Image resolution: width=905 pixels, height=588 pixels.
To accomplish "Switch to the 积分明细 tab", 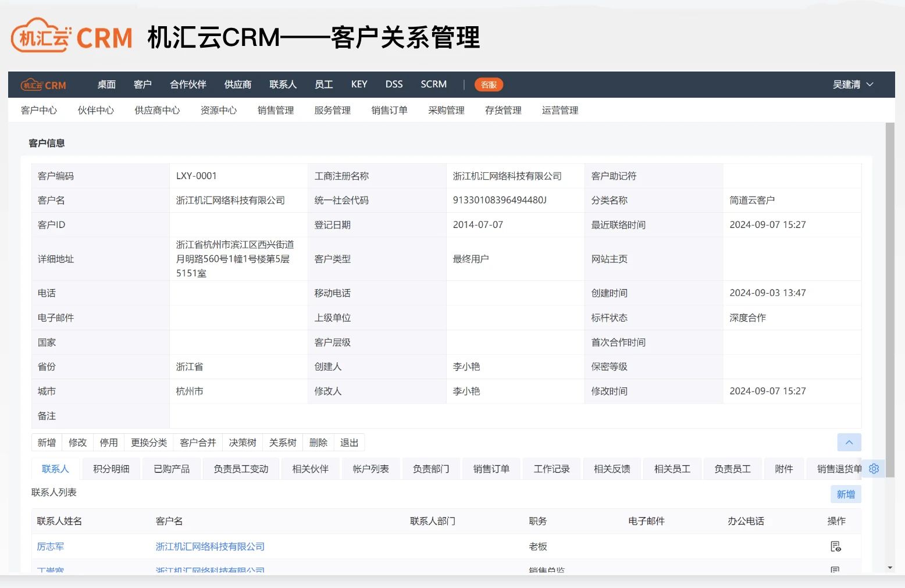I will 111,469.
